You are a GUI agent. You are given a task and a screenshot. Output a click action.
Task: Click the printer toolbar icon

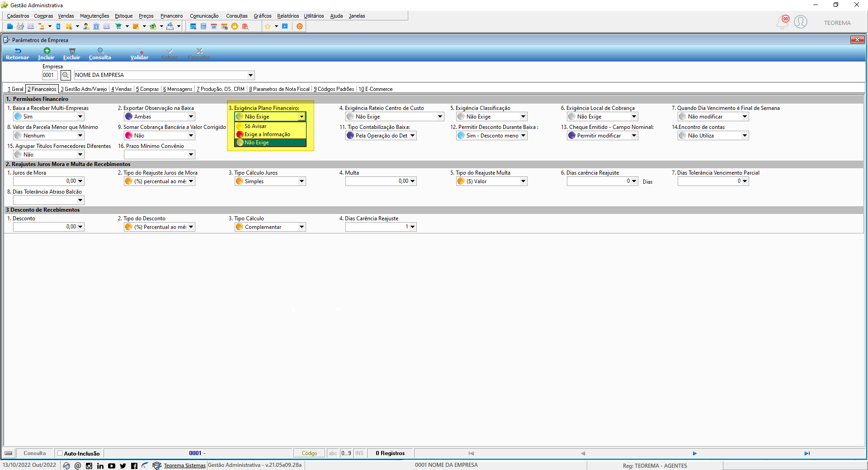(170, 26)
